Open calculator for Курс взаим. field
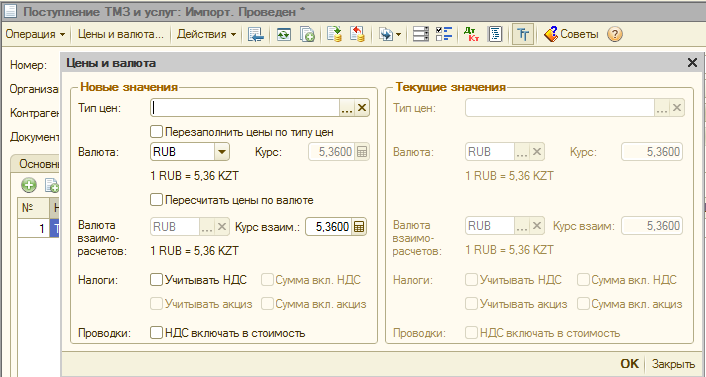This screenshot has height=377, width=706. (359, 227)
